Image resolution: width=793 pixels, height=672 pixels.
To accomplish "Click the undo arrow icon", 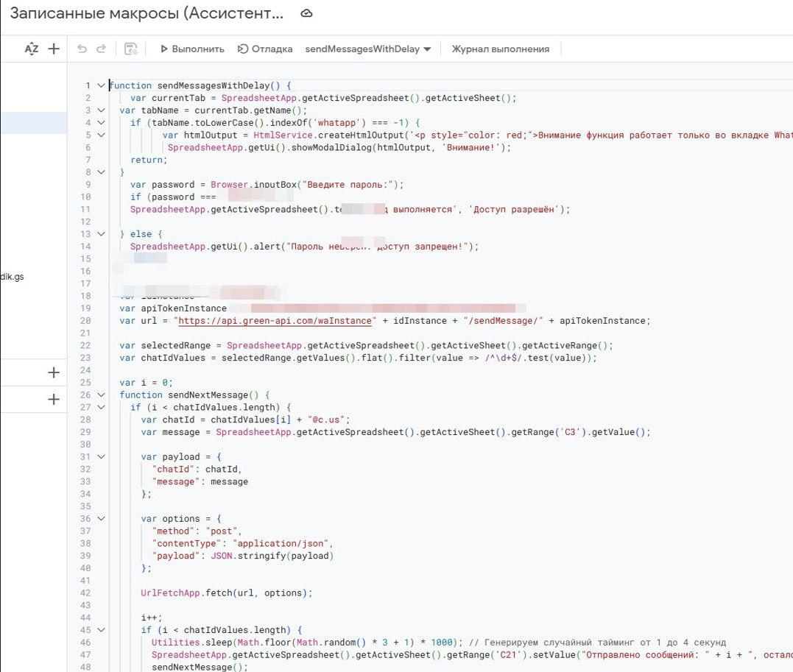I will click(82, 49).
